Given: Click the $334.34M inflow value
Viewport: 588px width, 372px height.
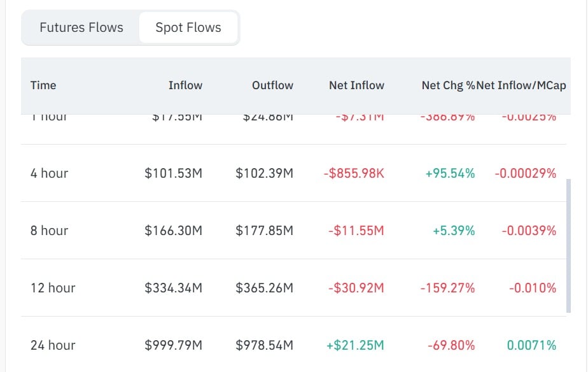Looking at the screenshot, I should [x=173, y=287].
